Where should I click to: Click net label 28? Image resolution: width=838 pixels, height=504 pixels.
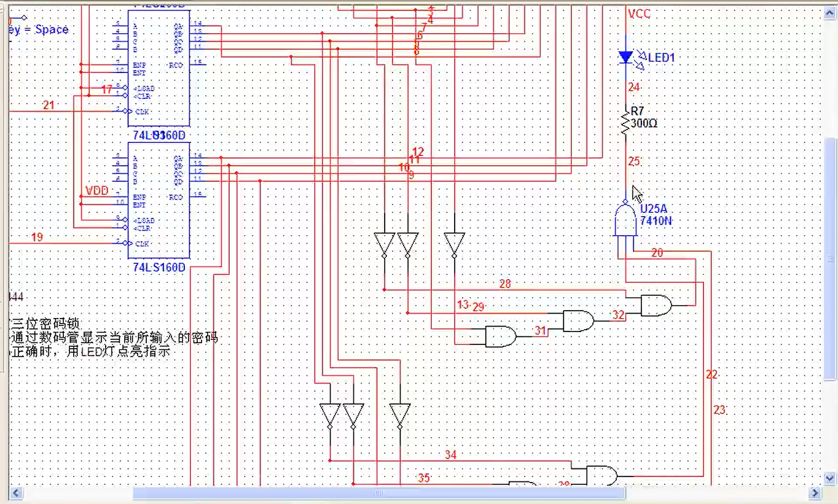click(505, 284)
